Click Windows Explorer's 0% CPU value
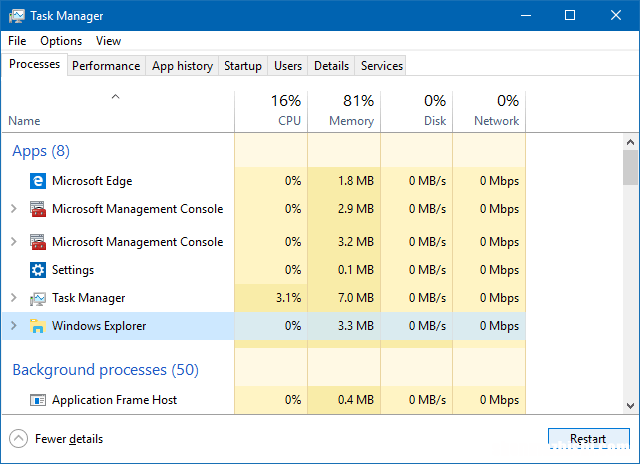 tap(293, 326)
